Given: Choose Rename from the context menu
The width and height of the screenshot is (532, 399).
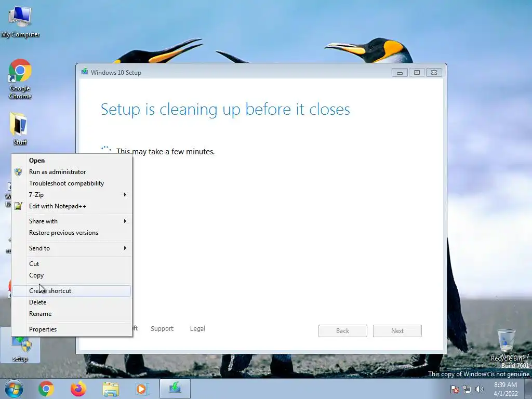Looking at the screenshot, I should 71,314.
